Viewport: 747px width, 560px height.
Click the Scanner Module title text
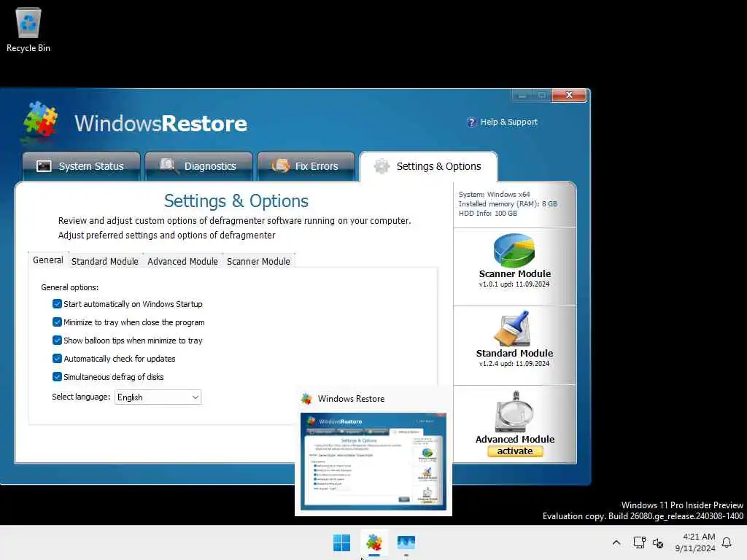(x=515, y=274)
